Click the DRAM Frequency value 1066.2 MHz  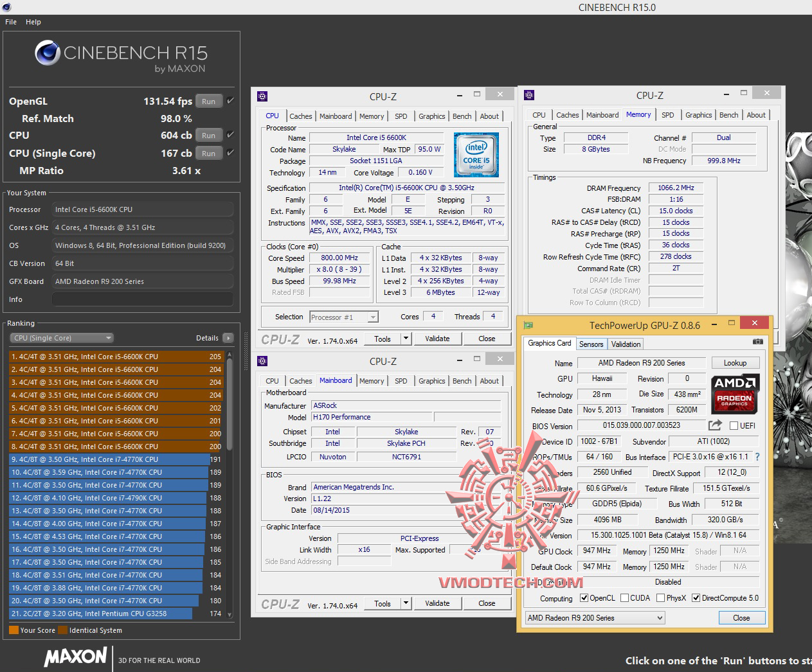[x=676, y=188]
